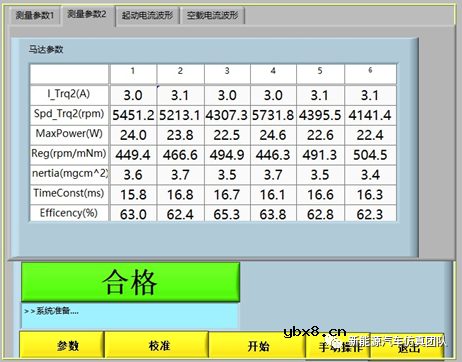The height and width of the screenshot is (362, 462).
Task: Click efficiency cell 63.8
Action: tap(273, 213)
